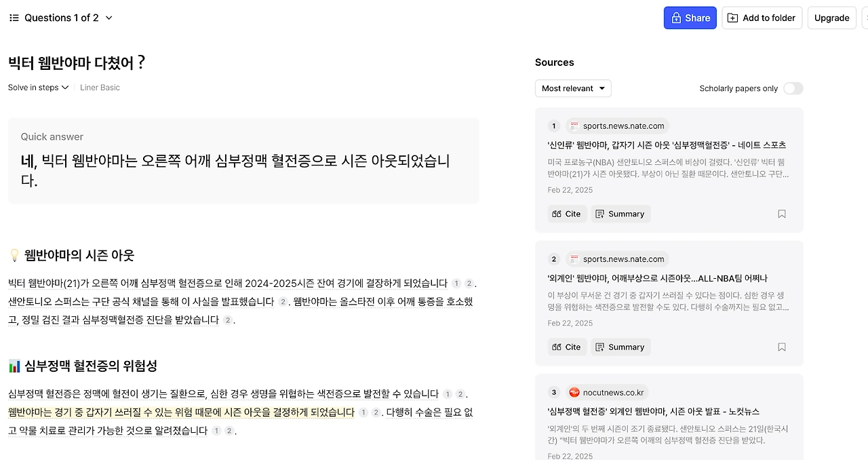The height and width of the screenshot is (460, 868).
Task: Click the Questions list icon at top left
Action: click(x=14, y=18)
